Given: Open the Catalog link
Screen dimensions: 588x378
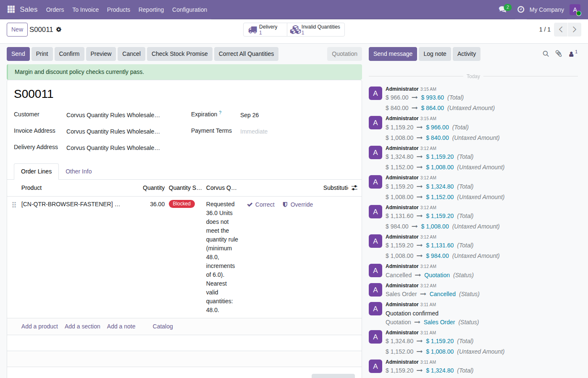Looking at the screenshot, I should (x=163, y=326).
